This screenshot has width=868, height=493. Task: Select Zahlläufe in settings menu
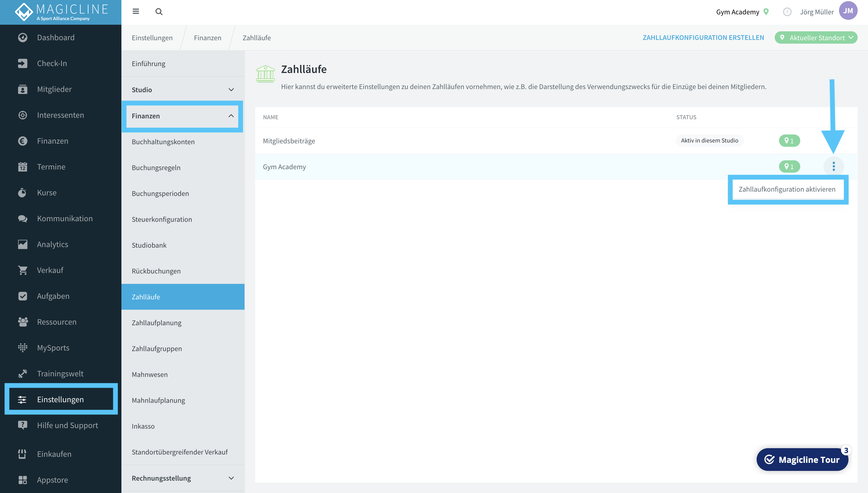pyautogui.click(x=183, y=297)
